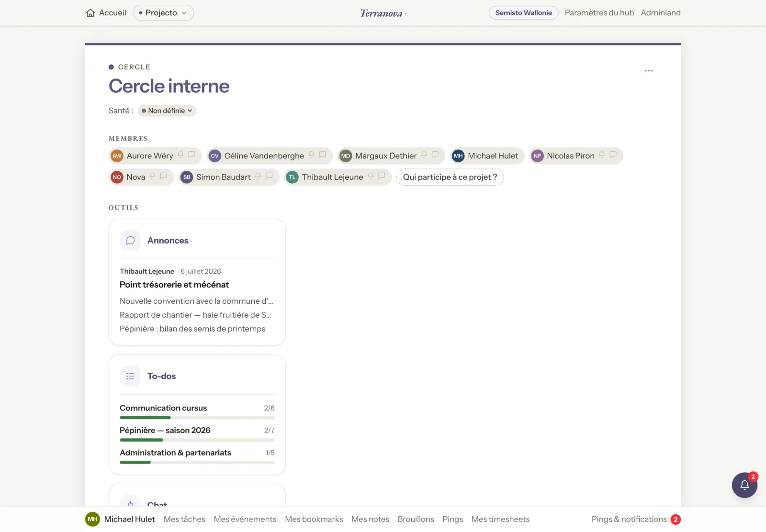The image size is (766, 532).
Task: Click chat bubble icon next to Nova
Action: point(164,176)
